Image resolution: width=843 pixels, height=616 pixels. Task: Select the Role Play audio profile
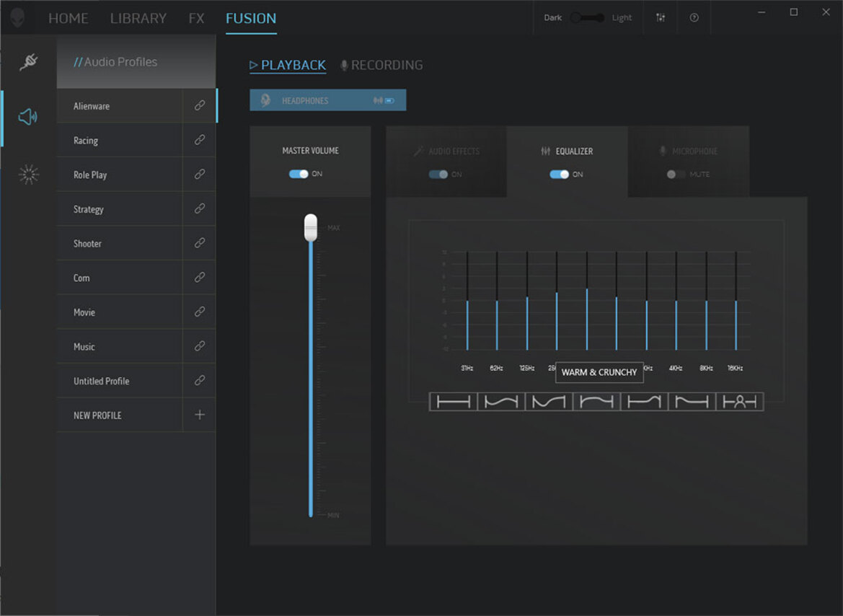pos(120,175)
